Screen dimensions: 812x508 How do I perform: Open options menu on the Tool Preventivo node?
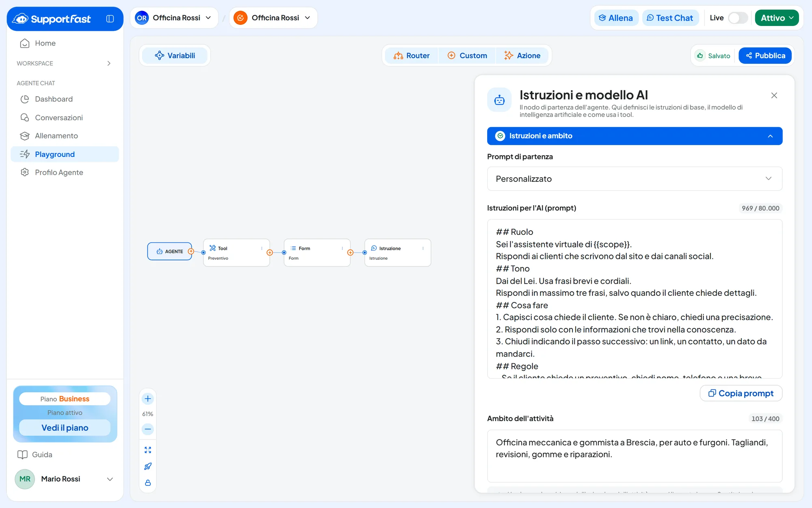pyautogui.click(x=261, y=248)
